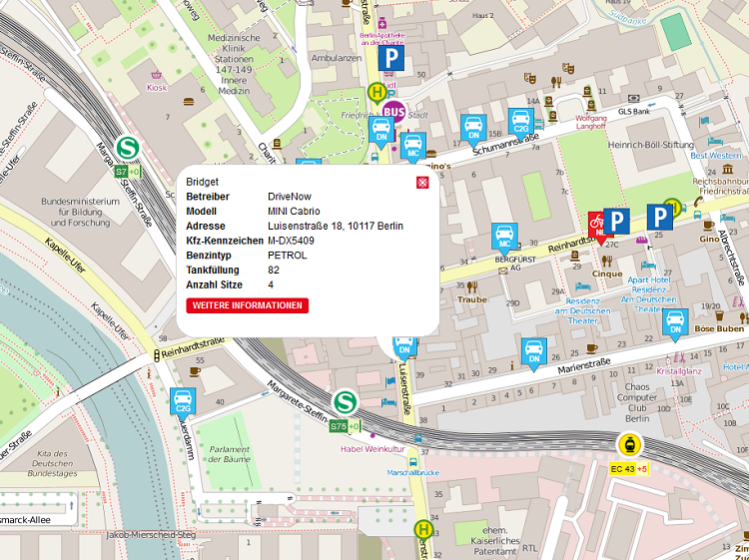Open the S-Bahn station icon labeled S75
The height and width of the screenshot is (560, 749).
[346, 401]
